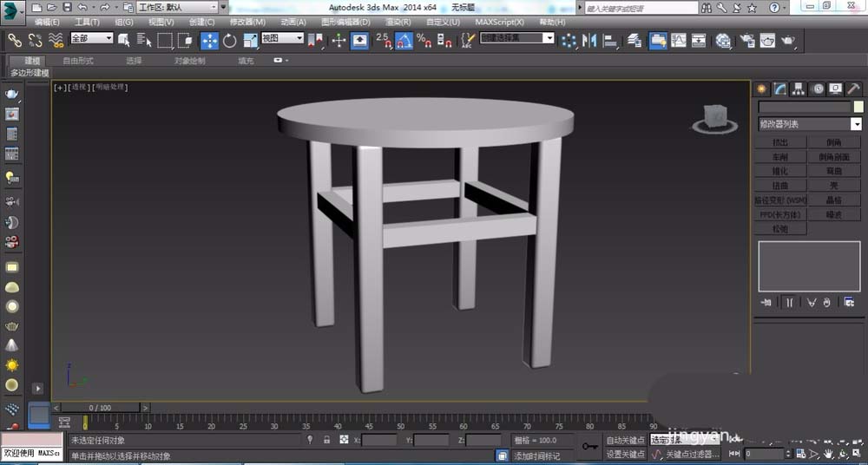
Task: Click the 倒角 modifier button
Action: 834,142
